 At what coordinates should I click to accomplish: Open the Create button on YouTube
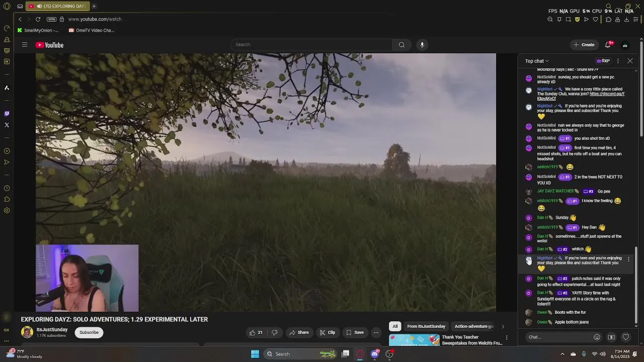coord(584,45)
